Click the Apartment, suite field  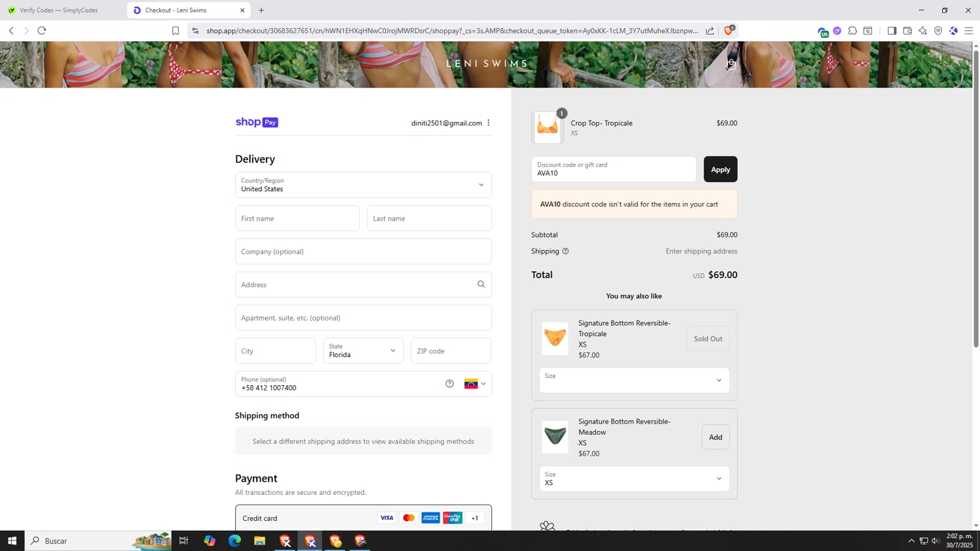(363, 318)
